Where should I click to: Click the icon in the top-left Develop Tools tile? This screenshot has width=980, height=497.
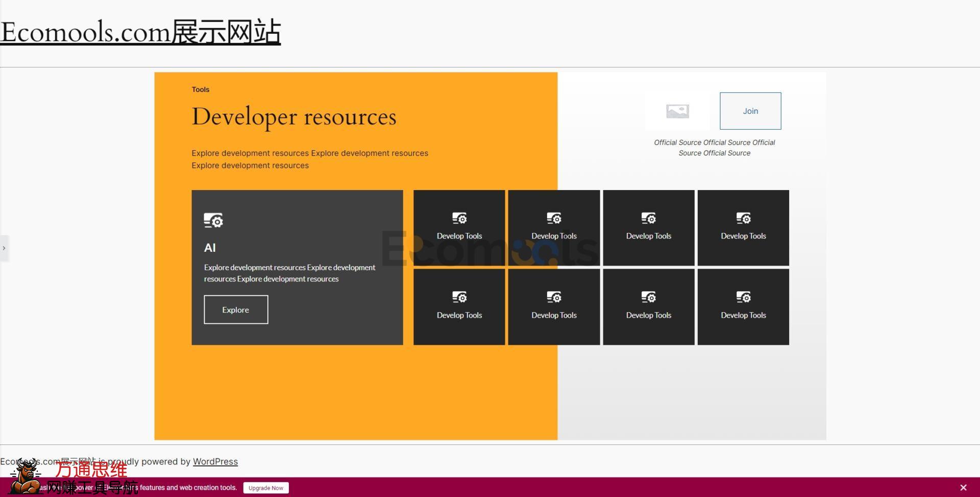(x=459, y=219)
